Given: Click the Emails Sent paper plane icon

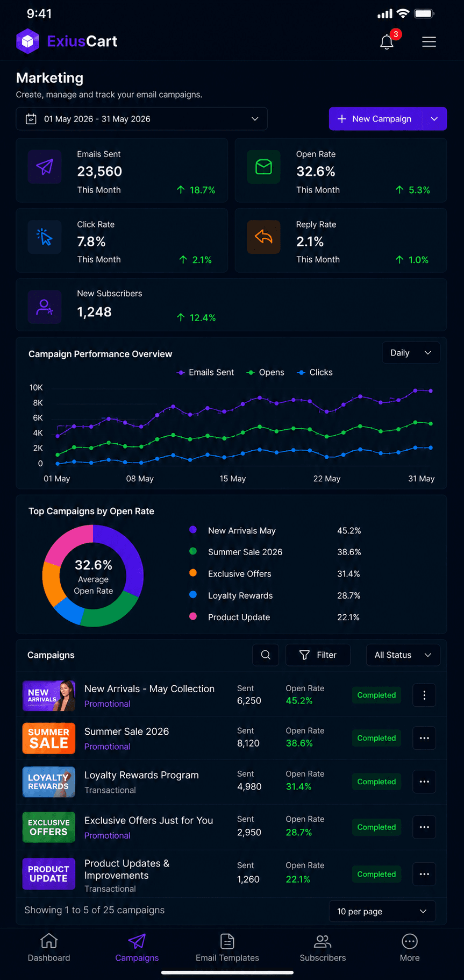Looking at the screenshot, I should [x=45, y=167].
